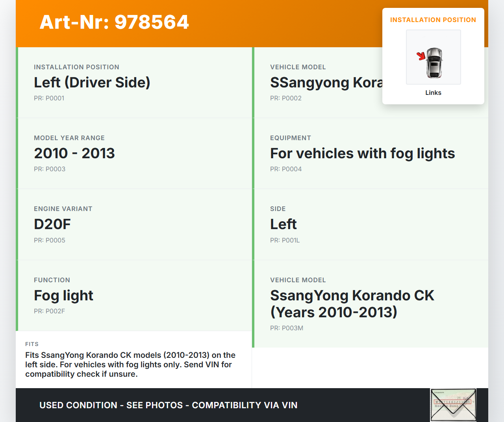Screen dimensions: 504x422
Task: Click the orange "INSTALLATION POSITION" card title
Action: 433,20
